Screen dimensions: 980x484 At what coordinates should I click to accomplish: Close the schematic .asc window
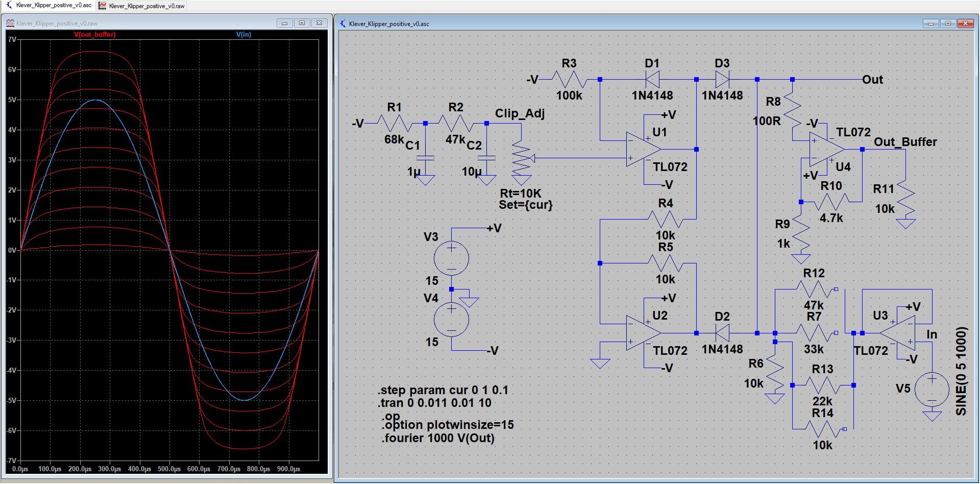click(965, 23)
